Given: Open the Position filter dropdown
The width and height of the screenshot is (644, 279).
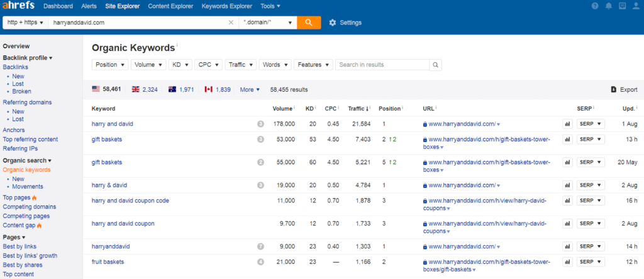Looking at the screenshot, I should (109, 65).
